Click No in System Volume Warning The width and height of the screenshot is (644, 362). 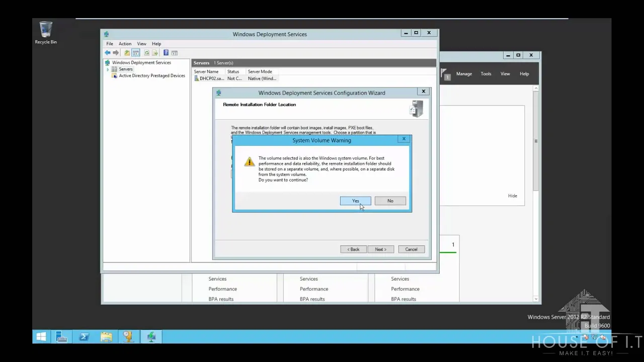390,201
